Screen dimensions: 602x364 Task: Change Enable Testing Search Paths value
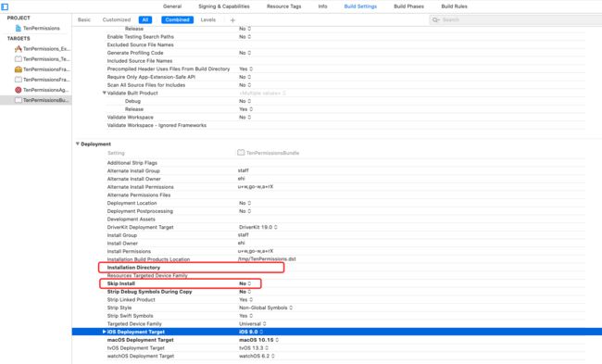(x=245, y=37)
